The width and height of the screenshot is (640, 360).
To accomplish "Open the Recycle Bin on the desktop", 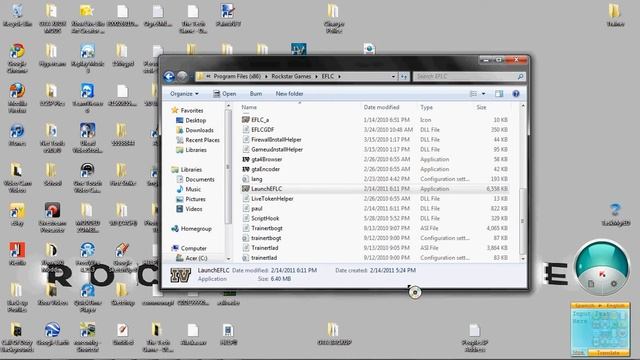I will 17,15.
